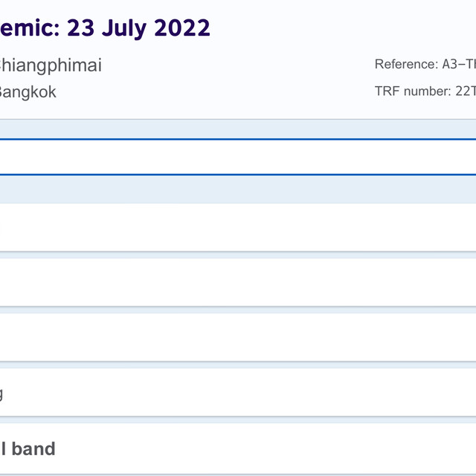
Task: Click the light blue strip below the outlined row
Action: point(238,189)
